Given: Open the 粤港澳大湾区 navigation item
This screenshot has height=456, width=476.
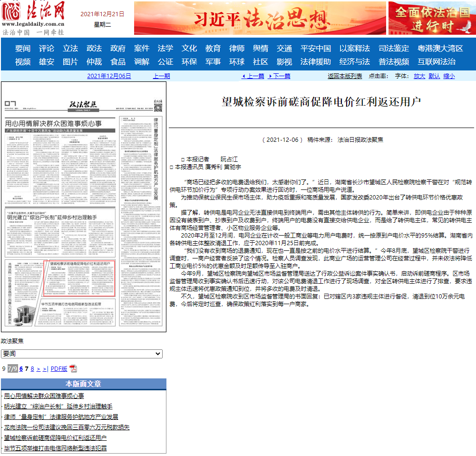Looking at the screenshot, I should pyautogui.click(x=440, y=49).
